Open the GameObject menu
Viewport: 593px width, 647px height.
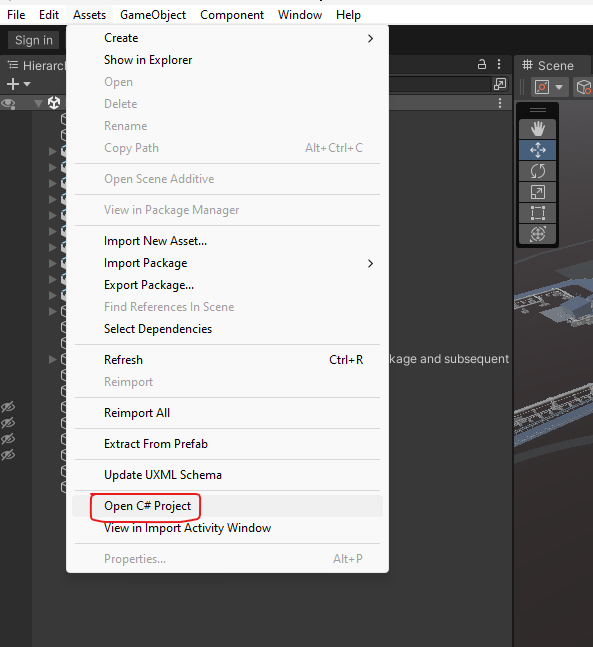(x=153, y=15)
